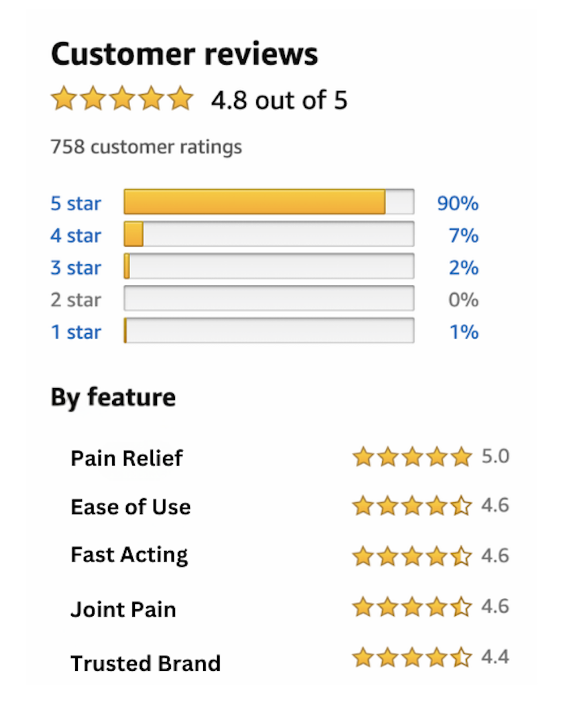This screenshot has height=728, width=577.
Task: Click the Ease of Use star rating
Action: (x=412, y=506)
